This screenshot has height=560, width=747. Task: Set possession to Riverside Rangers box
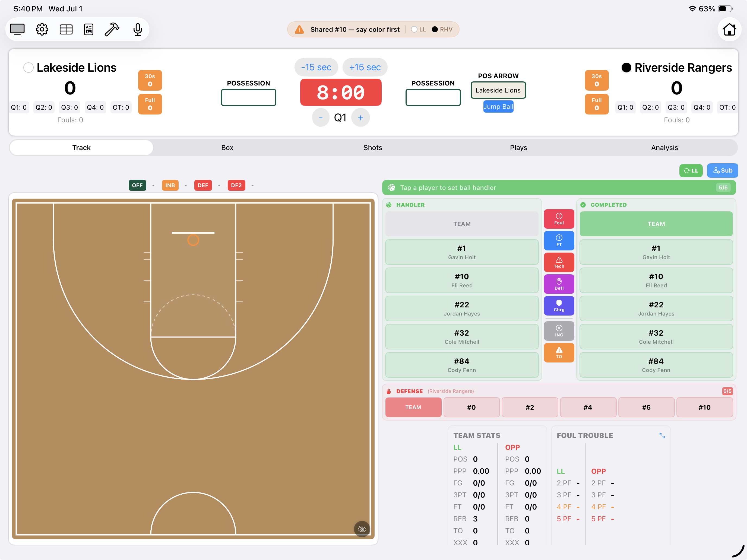tap(433, 97)
